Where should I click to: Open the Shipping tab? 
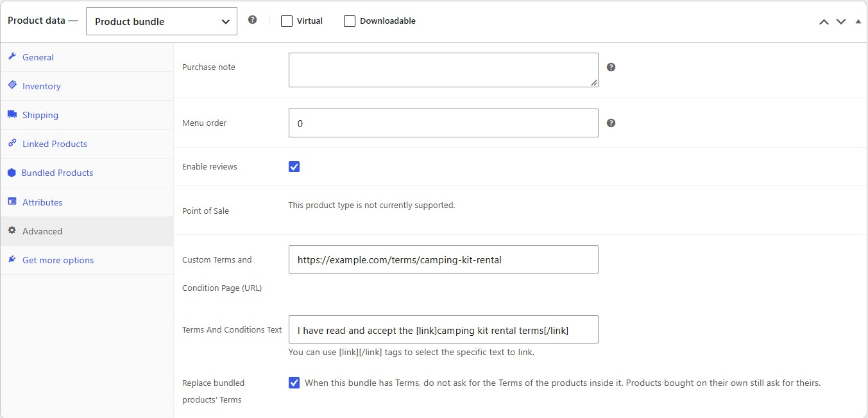(87, 115)
